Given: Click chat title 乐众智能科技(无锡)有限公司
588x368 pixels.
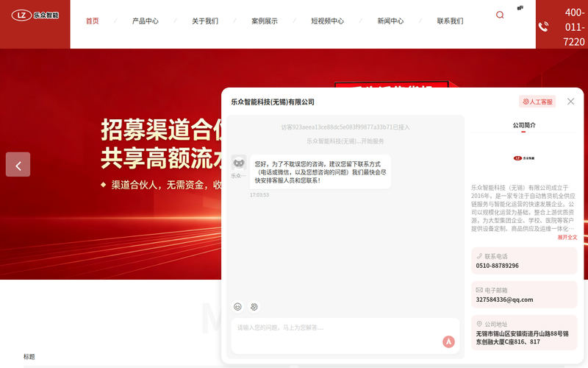Looking at the screenshot, I should pyautogui.click(x=273, y=102).
